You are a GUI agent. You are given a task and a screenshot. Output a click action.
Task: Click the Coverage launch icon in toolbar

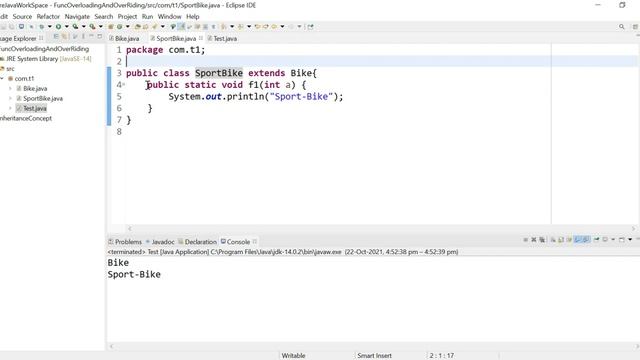75,27
